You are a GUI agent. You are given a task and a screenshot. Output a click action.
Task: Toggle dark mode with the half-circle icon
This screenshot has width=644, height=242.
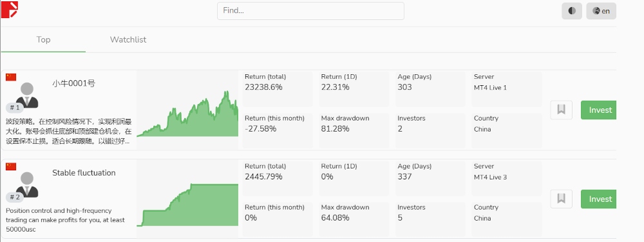point(572,11)
